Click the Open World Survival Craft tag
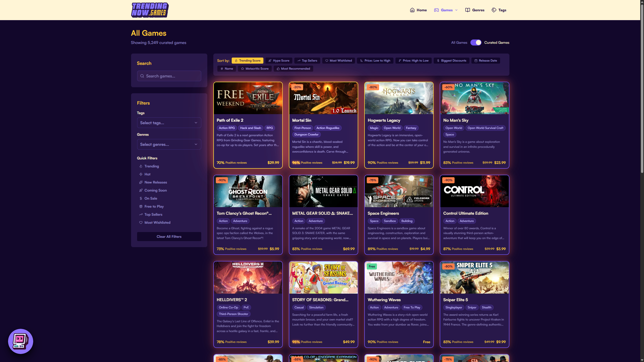 pyautogui.click(x=485, y=128)
